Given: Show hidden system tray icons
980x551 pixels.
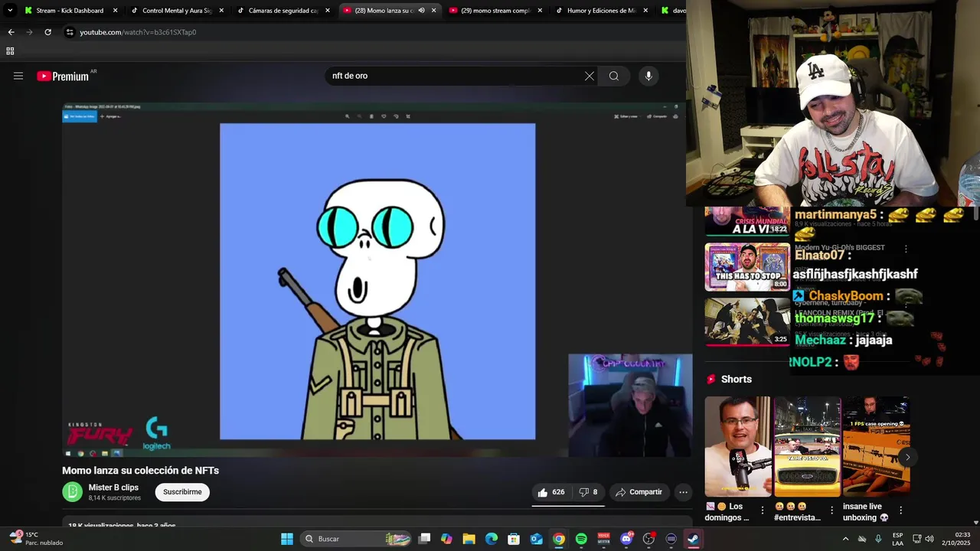Looking at the screenshot, I should click(845, 539).
